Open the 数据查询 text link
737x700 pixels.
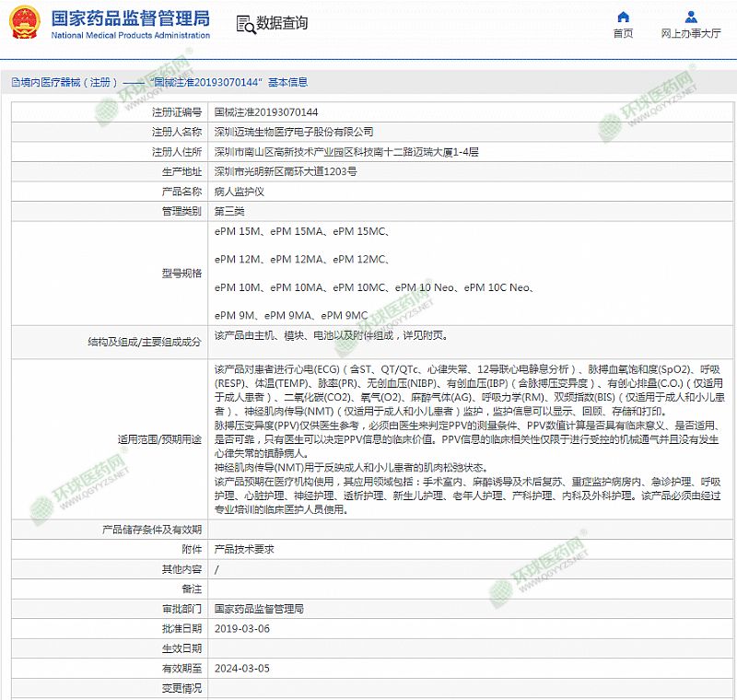(282, 24)
